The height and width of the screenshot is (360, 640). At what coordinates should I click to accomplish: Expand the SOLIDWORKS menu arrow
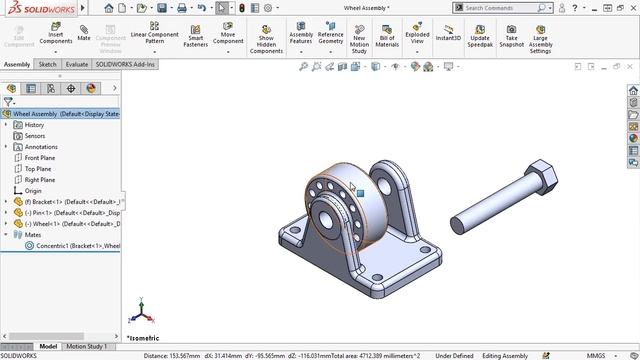tap(83, 8)
